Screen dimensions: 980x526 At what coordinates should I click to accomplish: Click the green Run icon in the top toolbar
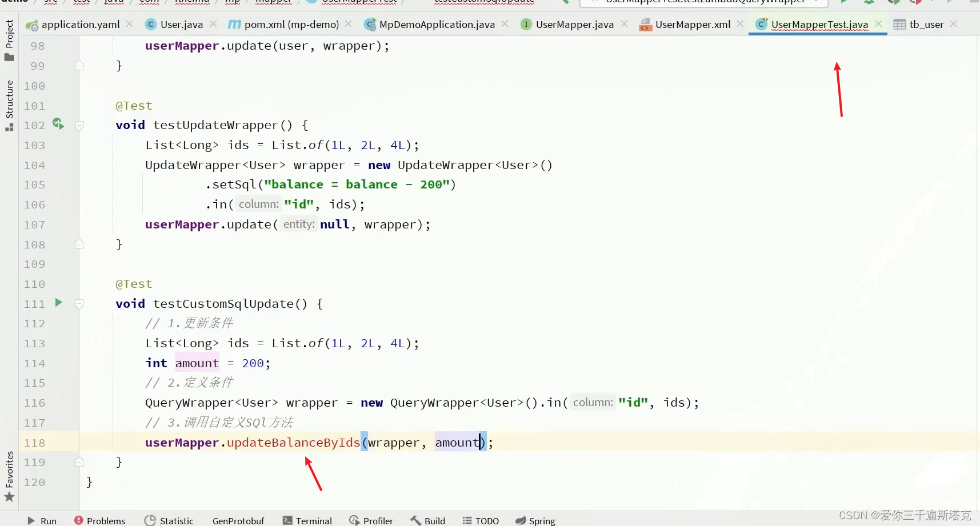(844, 2)
